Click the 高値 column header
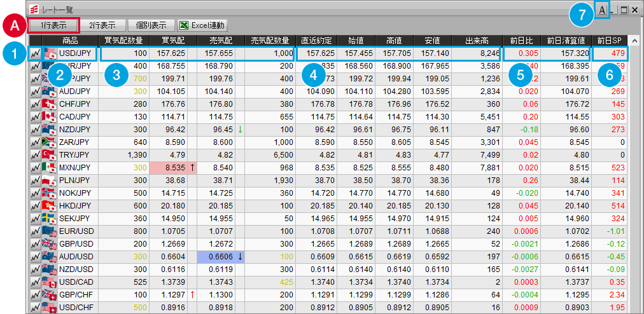 click(x=395, y=41)
